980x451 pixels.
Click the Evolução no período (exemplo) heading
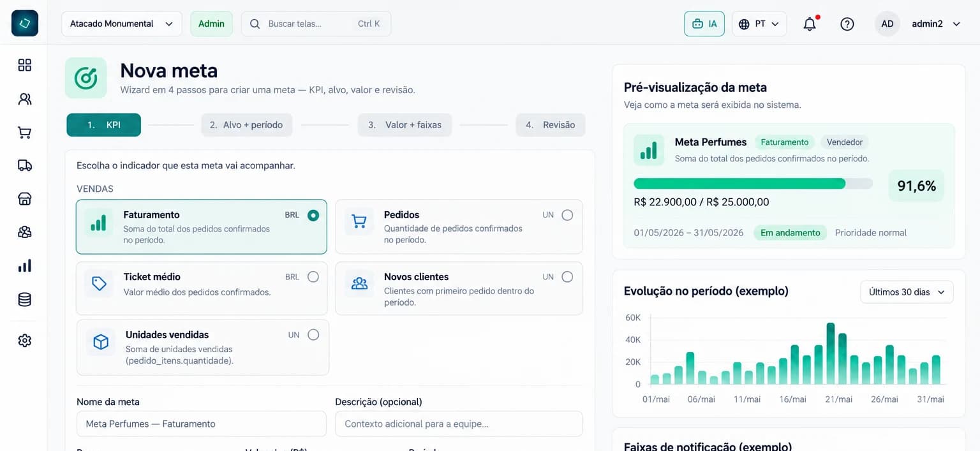(x=706, y=291)
